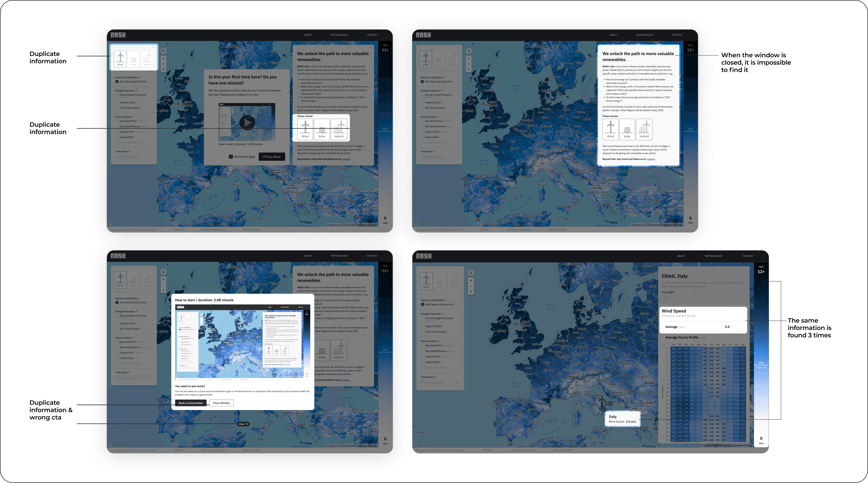The image size is (868, 483).
Task: Select Day-ahead Price radio in bottom-right mockup
Action: point(423,345)
